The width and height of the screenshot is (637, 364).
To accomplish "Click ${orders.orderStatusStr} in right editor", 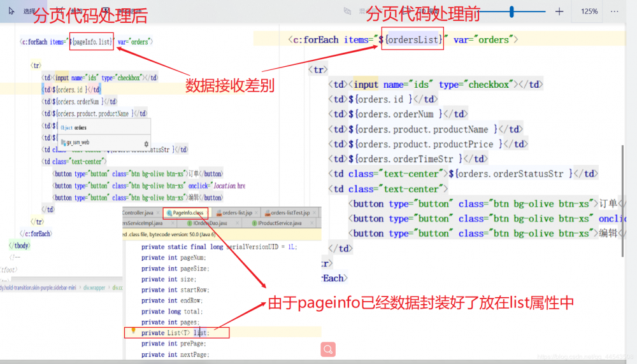I will (511, 174).
